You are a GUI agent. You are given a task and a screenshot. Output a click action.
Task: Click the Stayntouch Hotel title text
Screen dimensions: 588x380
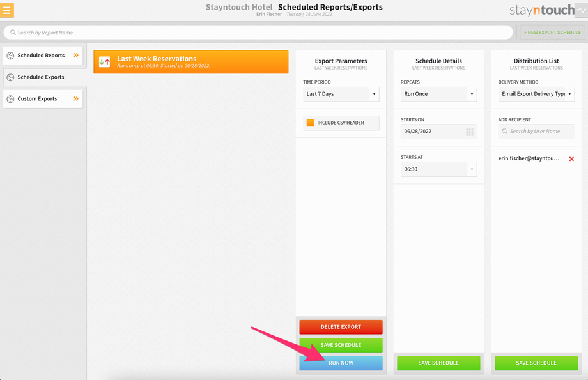239,7
